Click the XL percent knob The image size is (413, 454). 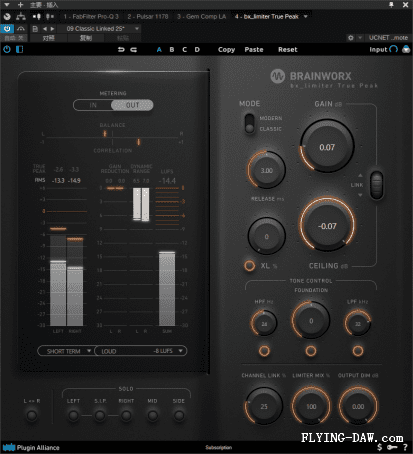[x=266, y=236]
